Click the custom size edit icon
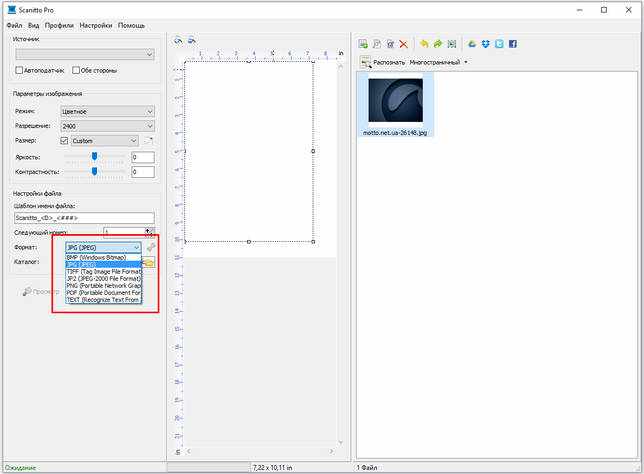The height and width of the screenshot is (474, 644). [x=149, y=140]
